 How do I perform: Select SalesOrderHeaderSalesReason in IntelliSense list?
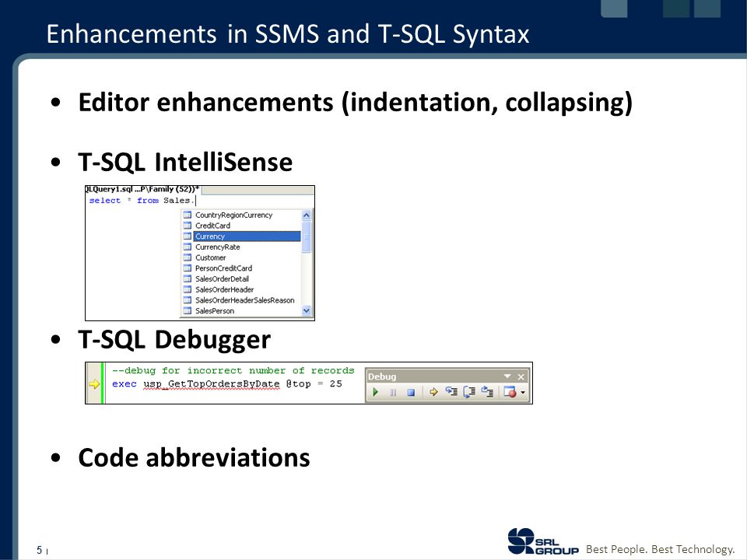[245, 300]
